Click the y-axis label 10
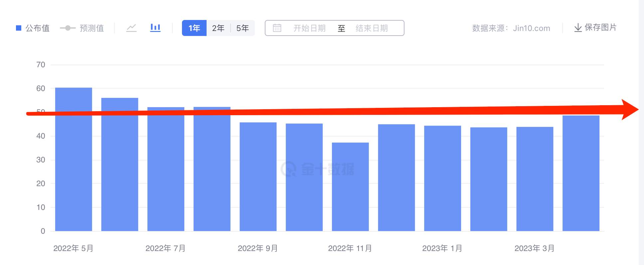Screen dimensions: 644x265 tap(41, 207)
